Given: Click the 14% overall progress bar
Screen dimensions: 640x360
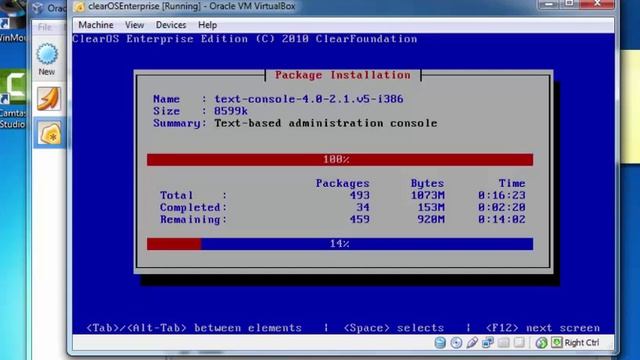Looking at the screenshot, I should (x=340, y=244).
